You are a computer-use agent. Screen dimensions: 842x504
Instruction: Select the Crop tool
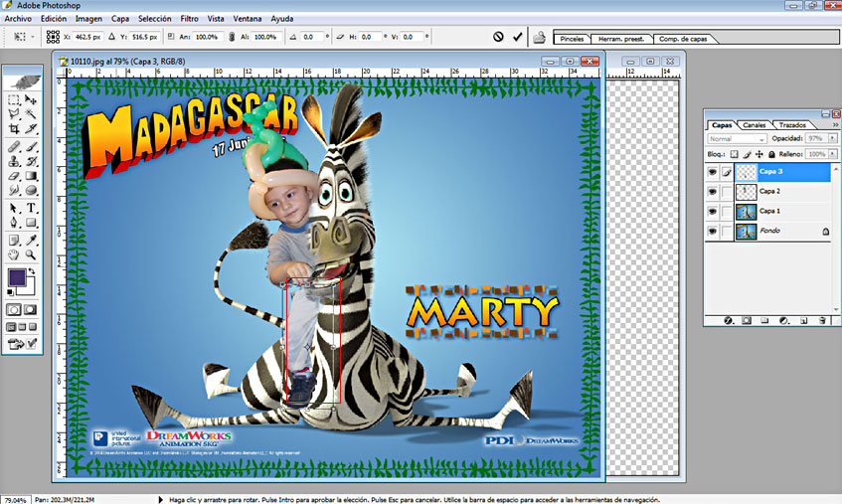point(14,128)
